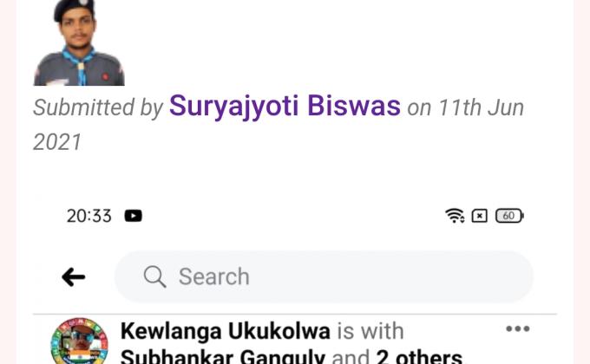Tap the 20:33 clock in status bar
Screen dimensions: 590x364
[x=89, y=216]
